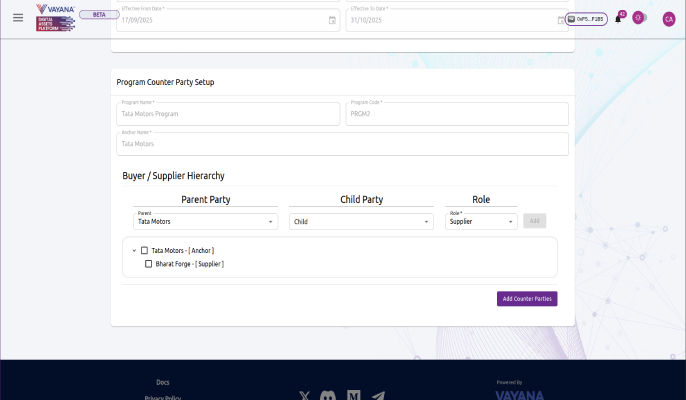
Task: Open the Effective From Date calendar picker
Action: (332, 20)
